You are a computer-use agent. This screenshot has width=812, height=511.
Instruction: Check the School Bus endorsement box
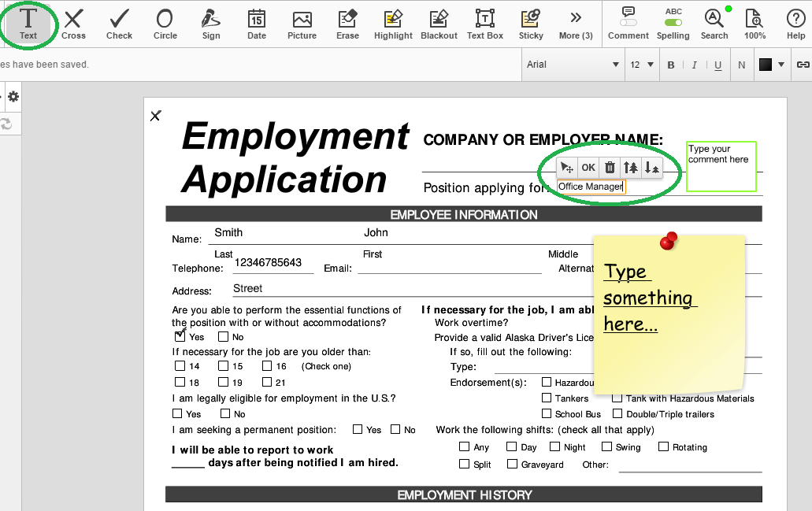coord(547,413)
